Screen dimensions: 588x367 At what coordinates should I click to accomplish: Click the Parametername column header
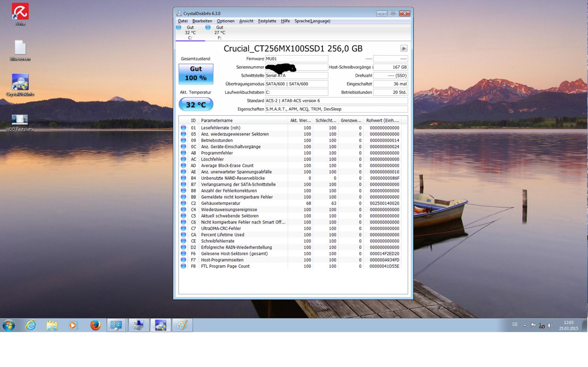243,120
